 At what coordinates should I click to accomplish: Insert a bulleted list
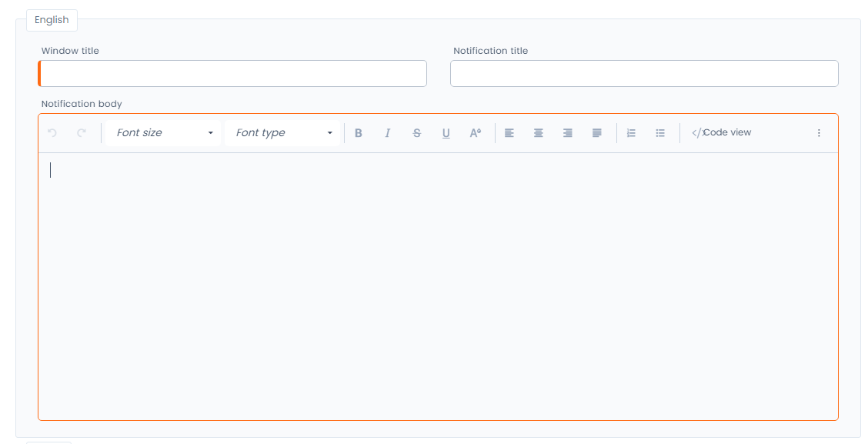(x=660, y=133)
